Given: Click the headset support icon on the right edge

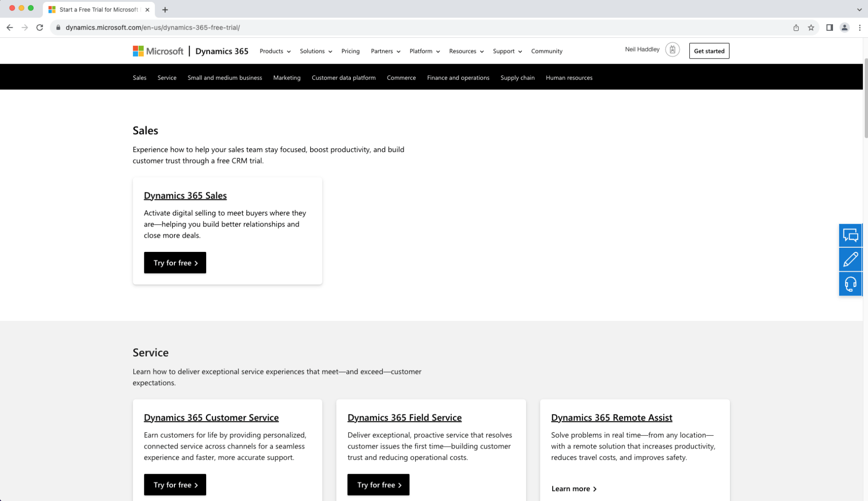Looking at the screenshot, I should [851, 284].
